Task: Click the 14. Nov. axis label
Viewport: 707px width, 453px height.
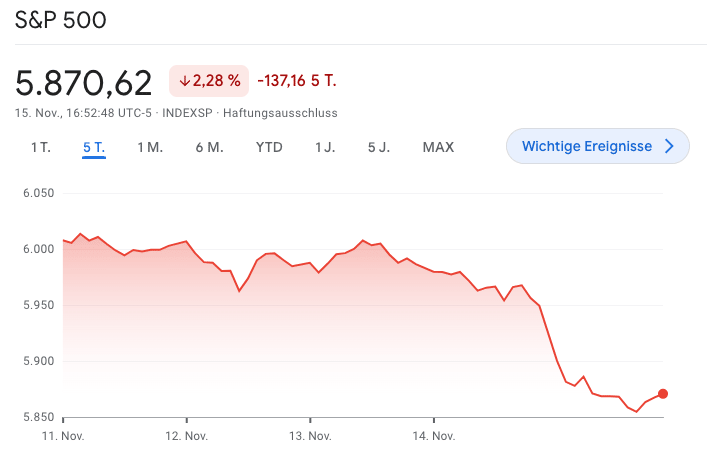Action: tap(434, 436)
